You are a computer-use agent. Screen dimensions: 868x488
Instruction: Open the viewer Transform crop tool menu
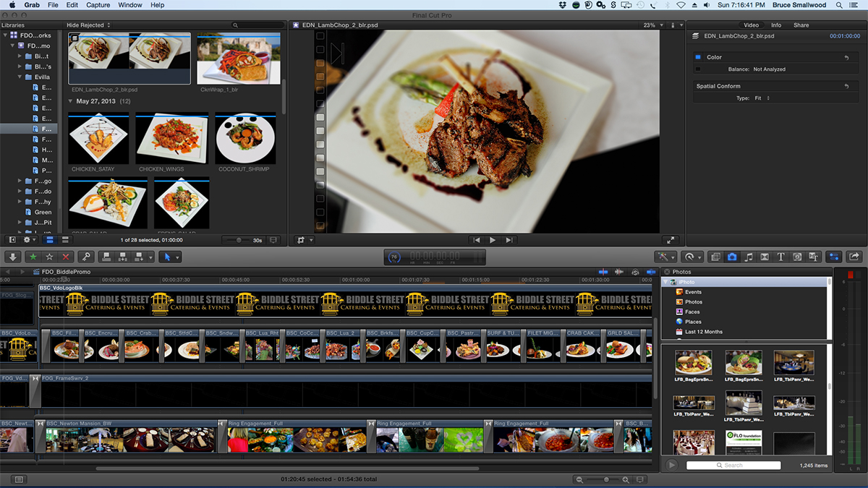(305, 240)
